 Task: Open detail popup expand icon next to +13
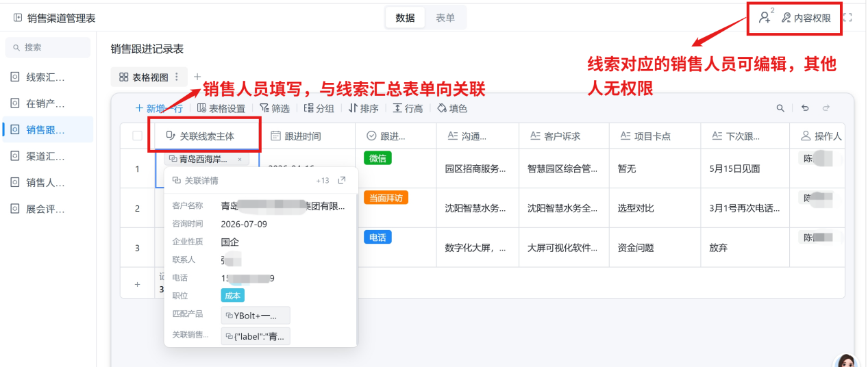pos(342,180)
